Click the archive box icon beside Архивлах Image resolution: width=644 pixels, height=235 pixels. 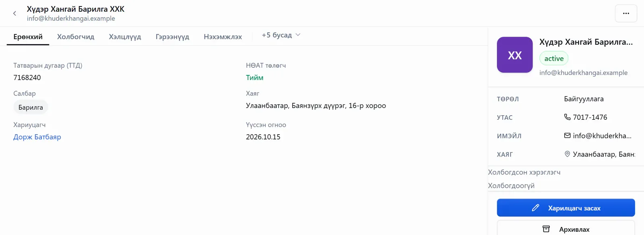click(546, 229)
